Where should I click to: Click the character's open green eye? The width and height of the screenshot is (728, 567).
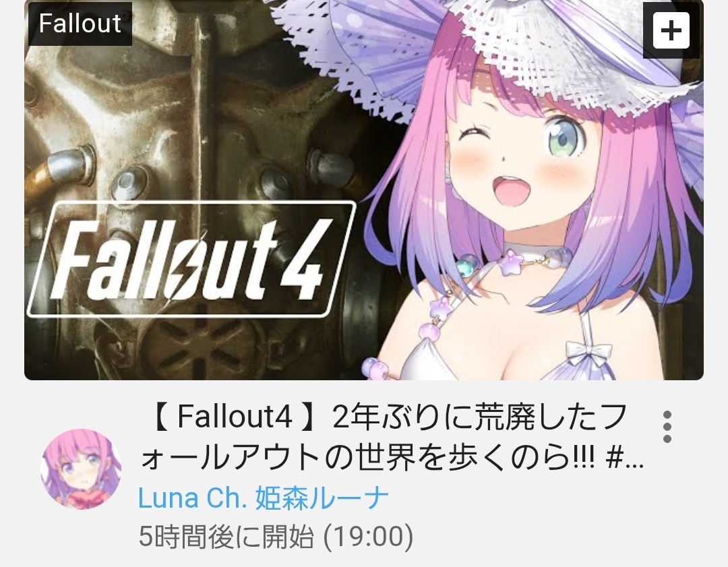click(x=563, y=136)
